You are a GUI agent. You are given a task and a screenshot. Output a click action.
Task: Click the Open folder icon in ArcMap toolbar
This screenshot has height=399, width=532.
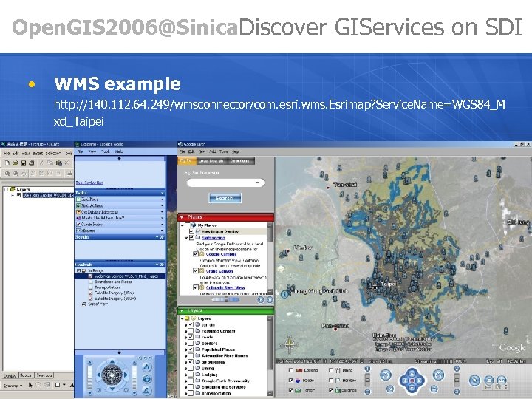click(15, 163)
